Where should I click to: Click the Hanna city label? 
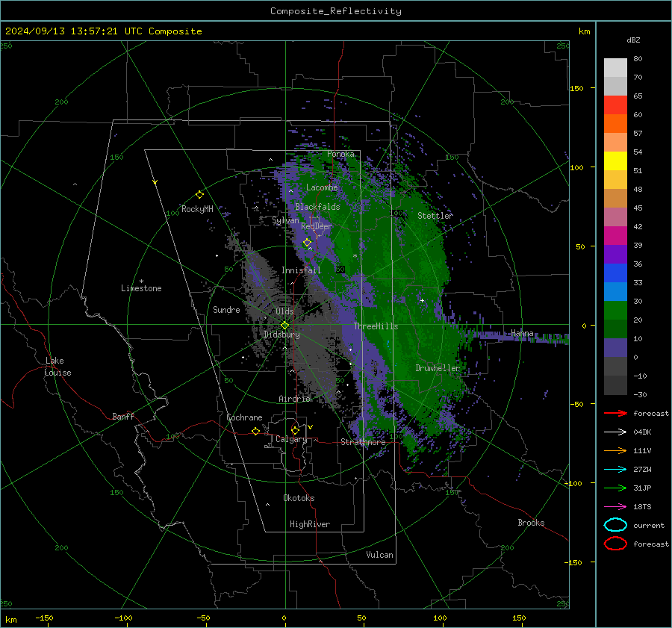point(522,333)
